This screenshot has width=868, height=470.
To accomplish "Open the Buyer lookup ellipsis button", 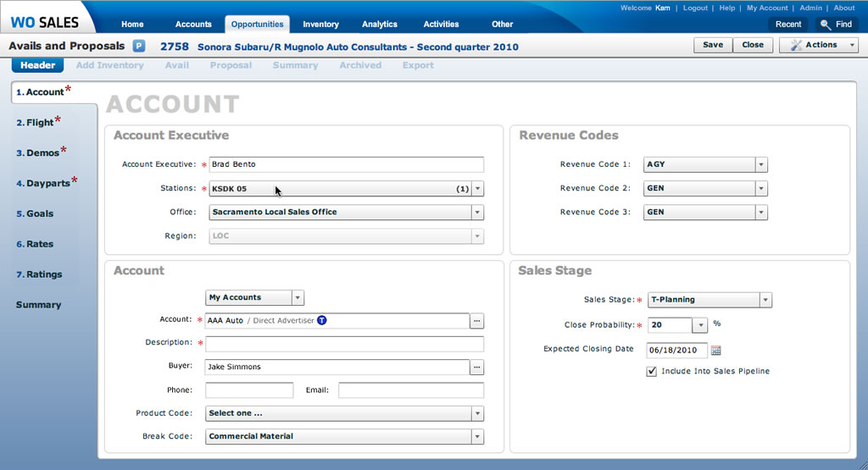I will click(x=477, y=367).
